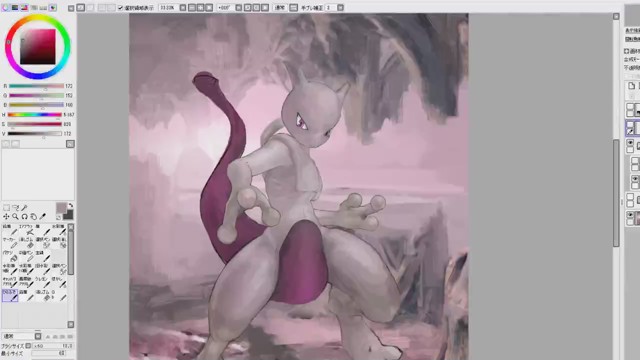This screenshot has height=360, width=640.
Task: Select the first brush edge shape icon
Action: tap(48, 336)
